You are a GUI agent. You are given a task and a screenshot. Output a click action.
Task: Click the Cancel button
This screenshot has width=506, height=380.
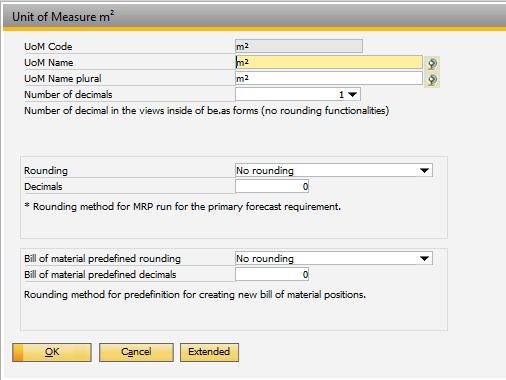tap(136, 352)
